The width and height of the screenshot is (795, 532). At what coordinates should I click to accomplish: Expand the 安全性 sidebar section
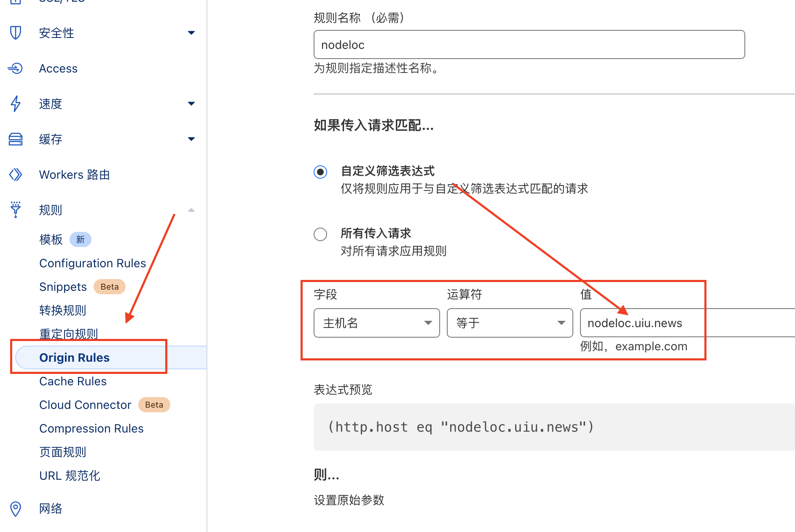click(x=191, y=33)
